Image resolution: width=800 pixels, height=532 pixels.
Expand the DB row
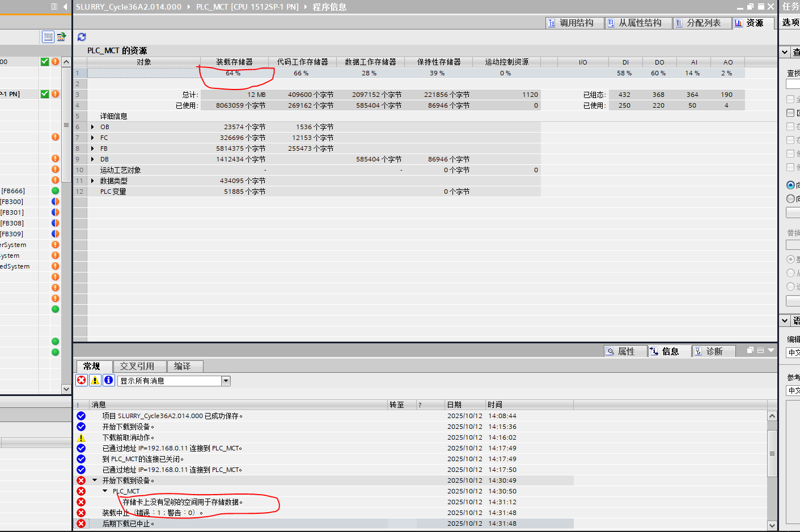pyautogui.click(x=92, y=159)
